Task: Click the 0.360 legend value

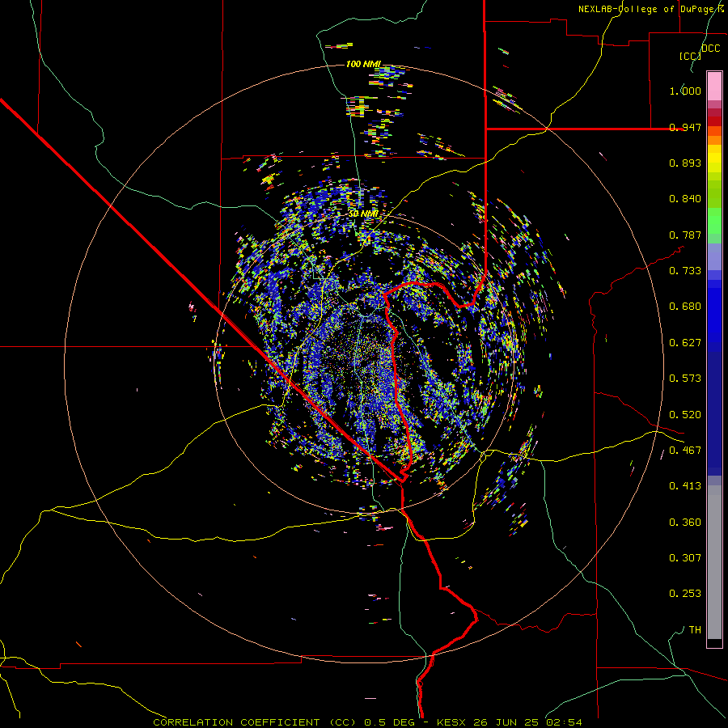Action: coord(685,523)
